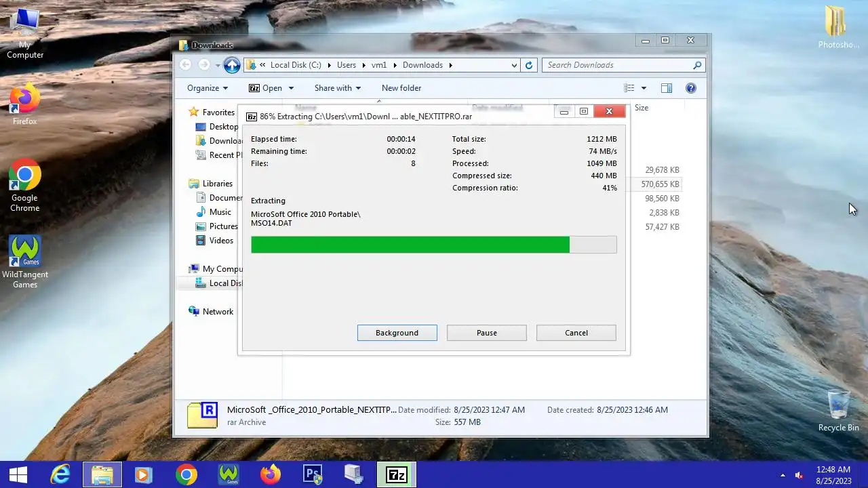Send the extraction to Background
This screenshot has width=868, height=488.
click(x=397, y=333)
